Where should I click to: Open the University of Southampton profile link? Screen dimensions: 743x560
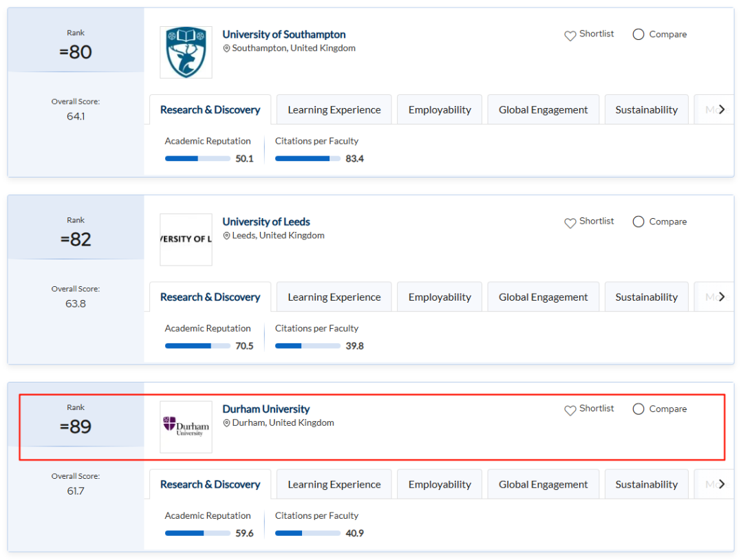(284, 34)
